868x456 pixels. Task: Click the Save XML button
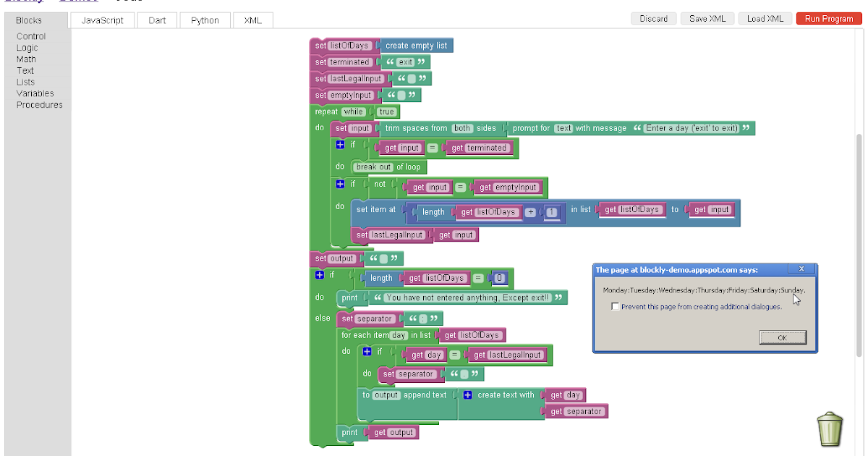click(x=707, y=18)
